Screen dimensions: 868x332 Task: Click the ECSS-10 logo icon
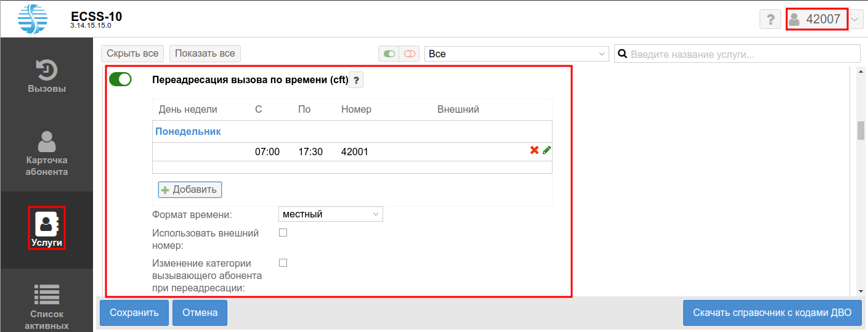click(33, 18)
